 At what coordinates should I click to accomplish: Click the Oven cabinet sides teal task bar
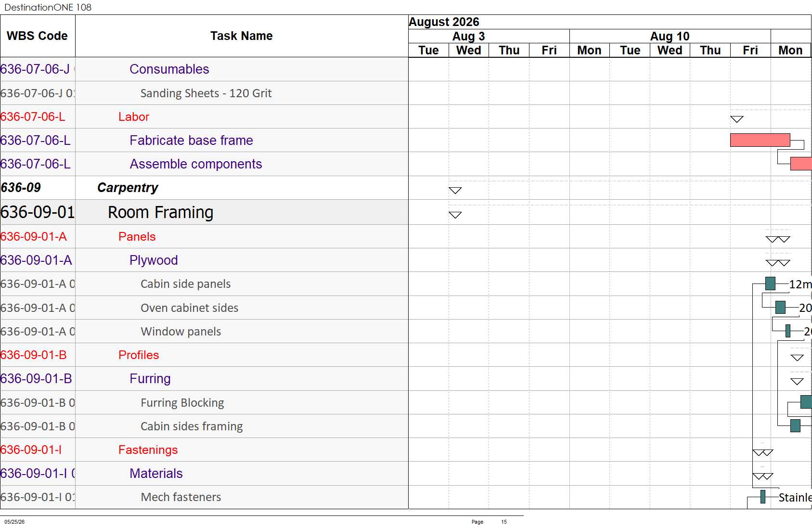780,307
